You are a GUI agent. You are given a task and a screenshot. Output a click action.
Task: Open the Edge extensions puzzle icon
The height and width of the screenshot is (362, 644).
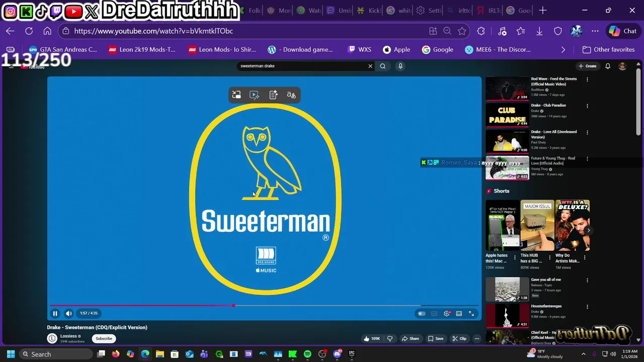[481, 31]
